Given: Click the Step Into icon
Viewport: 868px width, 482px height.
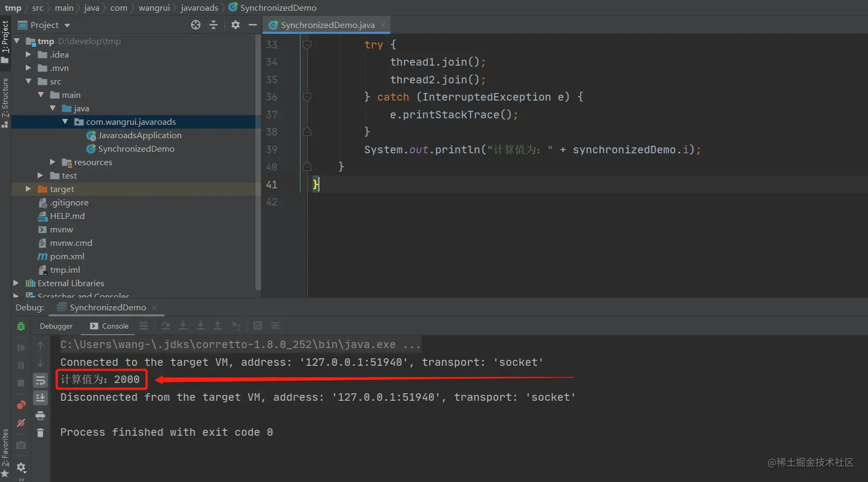Looking at the screenshot, I should coord(183,325).
